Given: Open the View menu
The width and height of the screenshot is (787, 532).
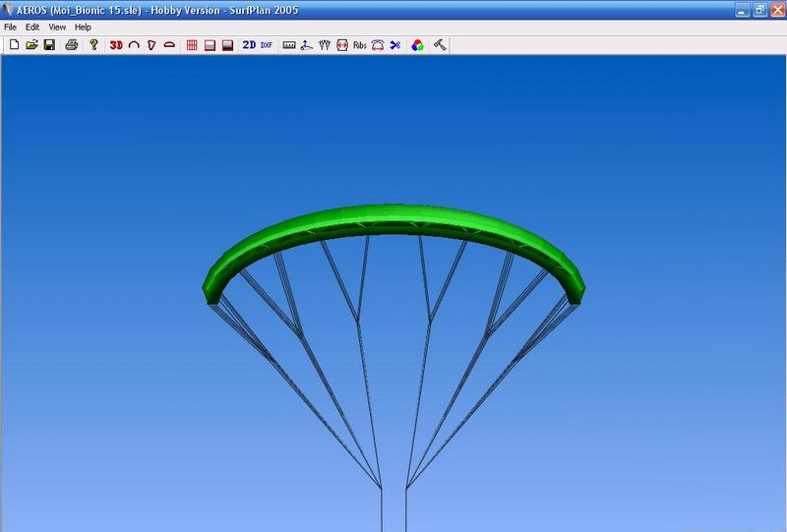Looking at the screenshot, I should click(x=57, y=27).
